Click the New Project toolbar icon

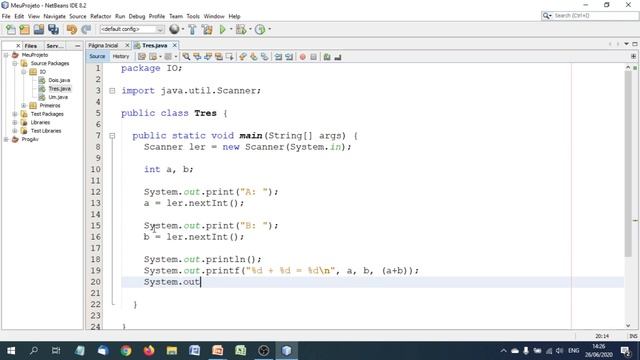coord(24,29)
